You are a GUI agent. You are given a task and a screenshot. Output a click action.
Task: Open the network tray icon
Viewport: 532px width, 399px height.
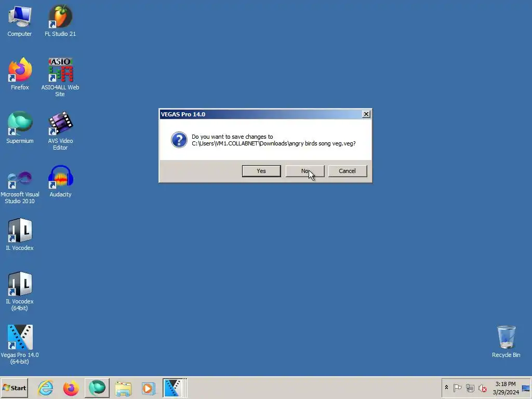click(470, 388)
